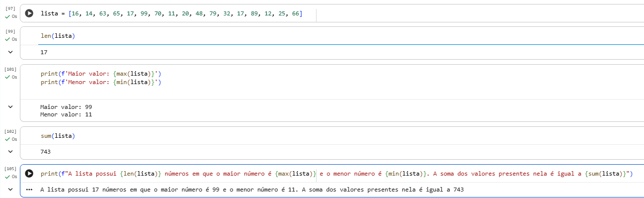Click the output value 17
The height and width of the screenshot is (198, 644).
click(x=44, y=52)
